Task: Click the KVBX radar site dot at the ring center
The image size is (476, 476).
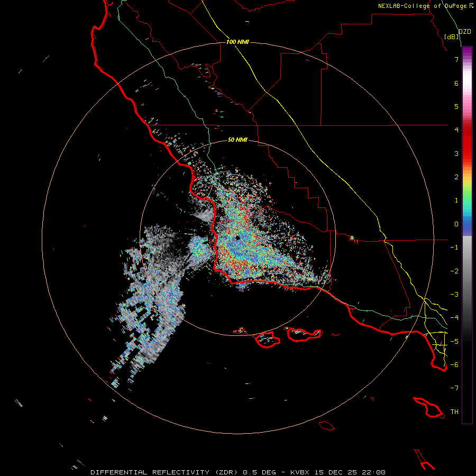Action: click(x=237, y=237)
